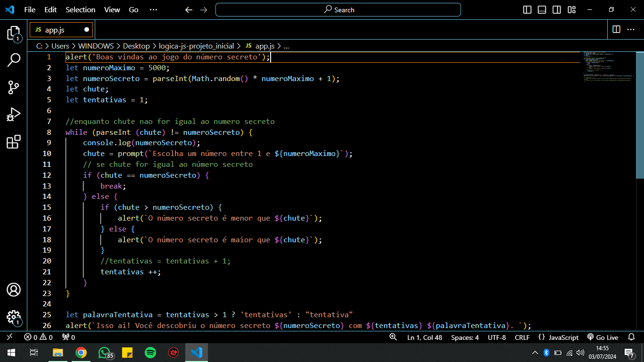Viewport: 644px width, 362px height.
Task: Open the Go menu
Action: click(x=134, y=10)
